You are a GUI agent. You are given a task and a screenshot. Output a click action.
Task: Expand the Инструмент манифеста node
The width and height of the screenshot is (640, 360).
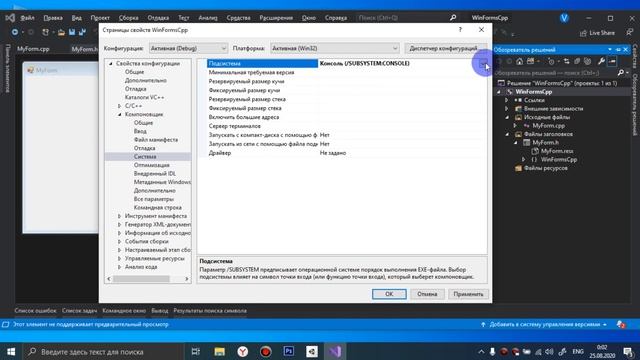pyautogui.click(x=119, y=216)
